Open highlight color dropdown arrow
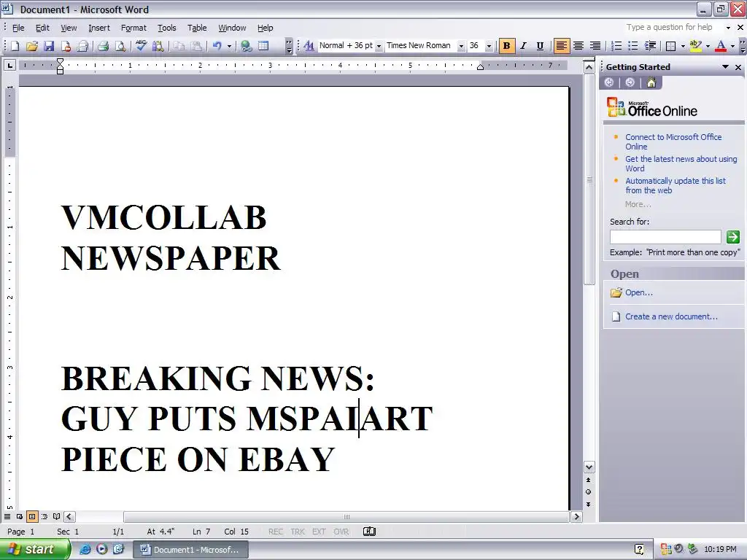This screenshot has height=560, width=747. coord(708,46)
